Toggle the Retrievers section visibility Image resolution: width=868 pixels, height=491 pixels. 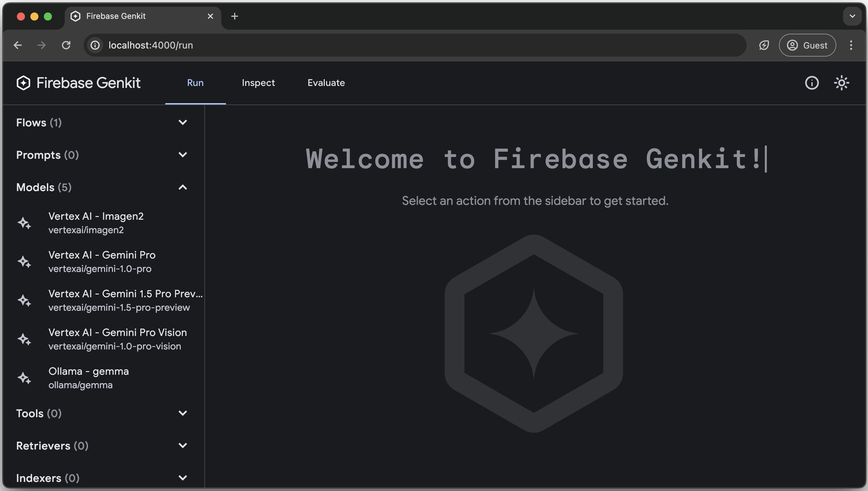point(183,446)
